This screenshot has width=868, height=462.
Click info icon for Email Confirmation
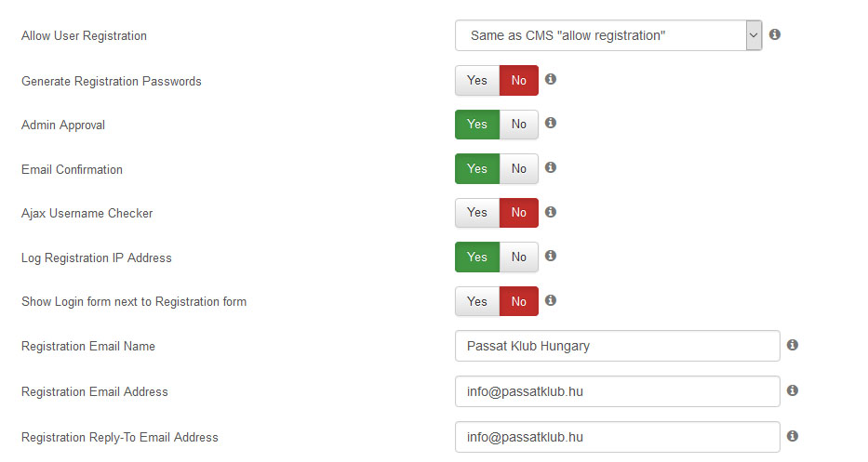click(550, 167)
